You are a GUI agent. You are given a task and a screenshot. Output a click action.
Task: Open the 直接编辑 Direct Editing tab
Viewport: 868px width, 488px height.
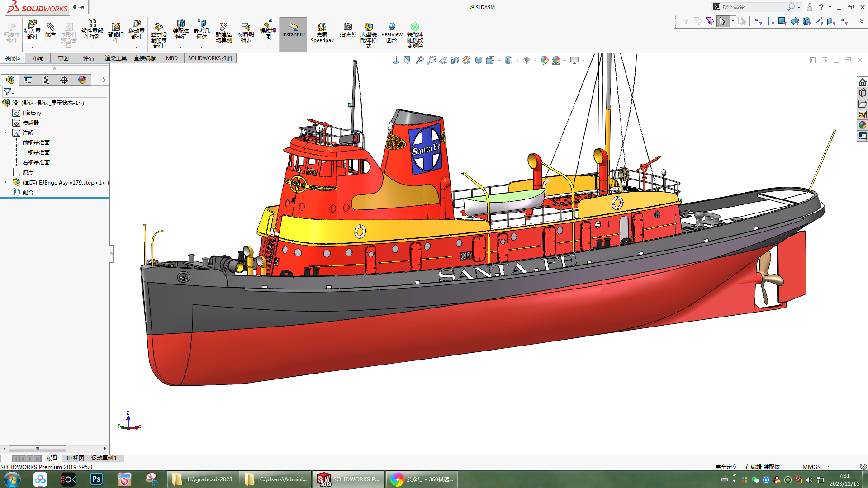point(145,58)
